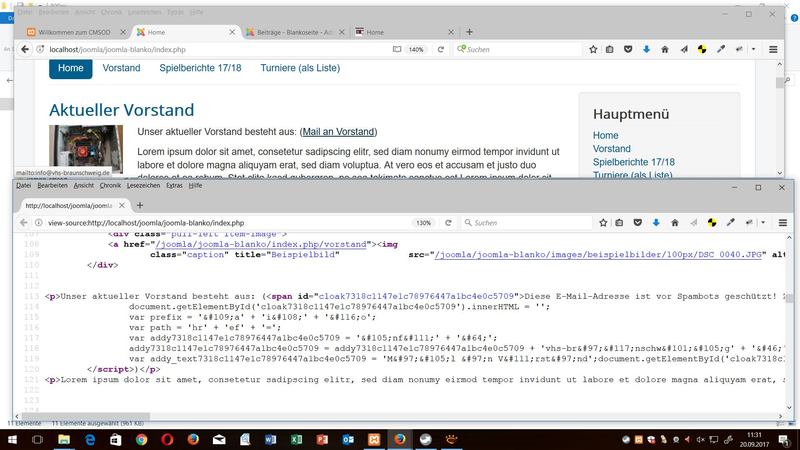Open Chronik menu in view-source window
Viewport: 800px width, 450px height.
click(x=110, y=186)
